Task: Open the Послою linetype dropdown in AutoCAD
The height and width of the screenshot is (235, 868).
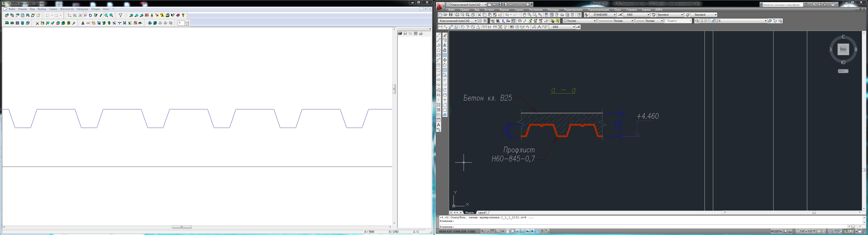Action: click(616, 21)
